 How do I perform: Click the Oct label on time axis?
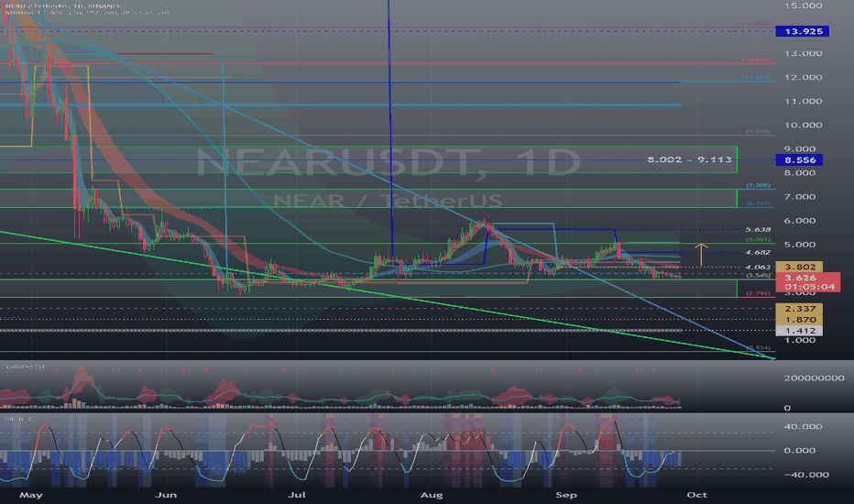click(x=697, y=495)
